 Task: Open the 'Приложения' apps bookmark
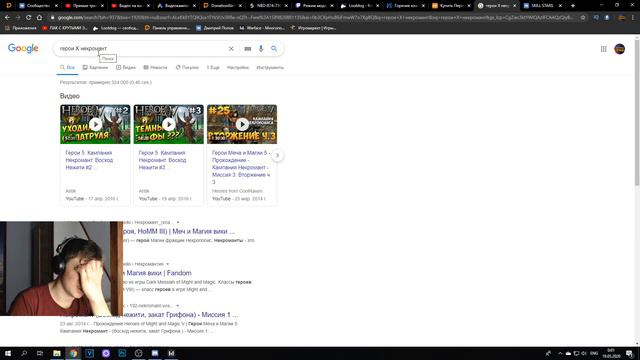21,28
